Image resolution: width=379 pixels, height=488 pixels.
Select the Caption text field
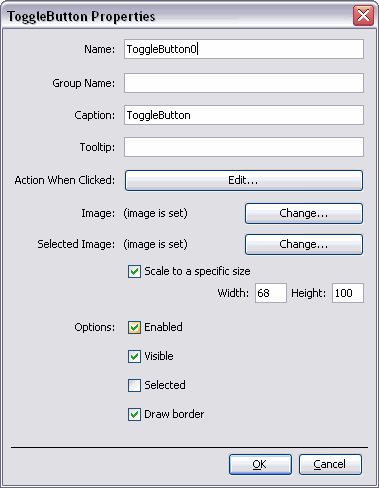pyautogui.click(x=244, y=115)
